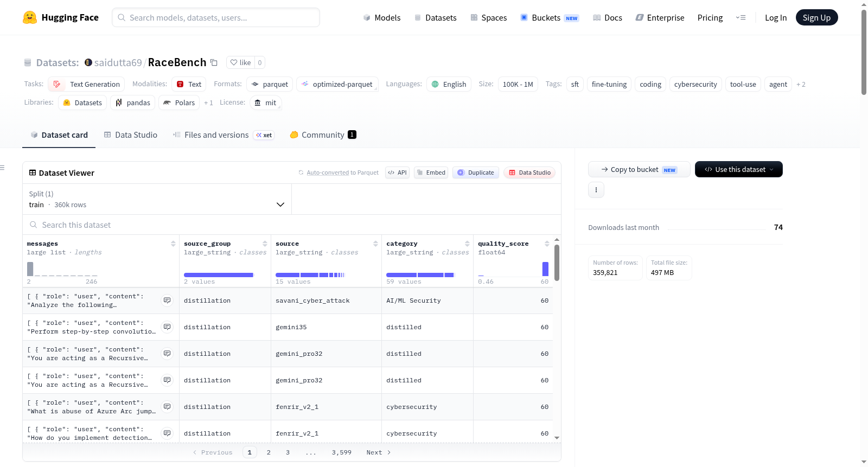Image resolution: width=868 pixels, height=467 pixels.
Task: Click the API button in Dataset Viewer
Action: point(397,172)
